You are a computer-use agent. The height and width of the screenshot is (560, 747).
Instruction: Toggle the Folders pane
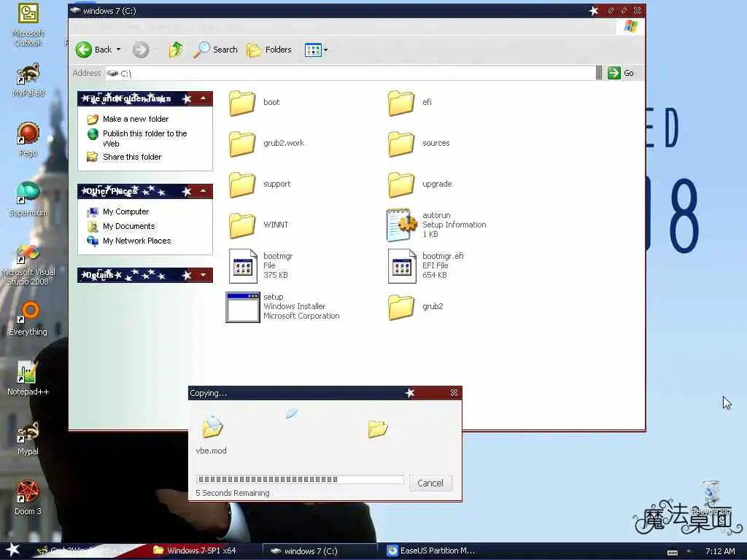(x=268, y=50)
